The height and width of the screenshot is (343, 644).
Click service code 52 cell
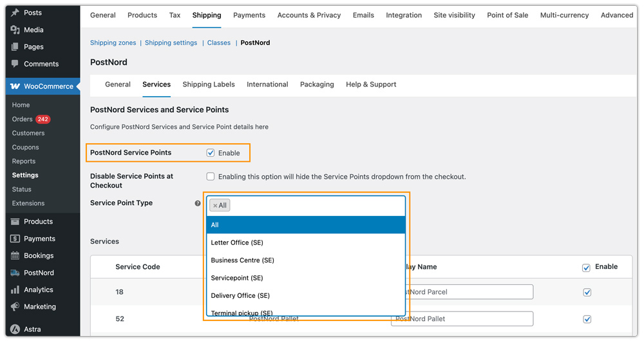(120, 318)
